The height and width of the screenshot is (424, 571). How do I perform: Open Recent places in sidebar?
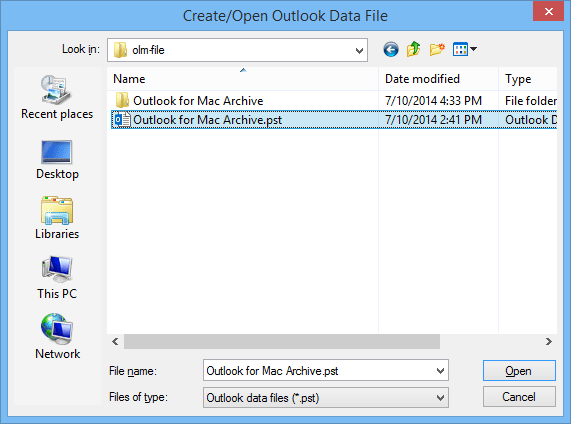[57, 97]
